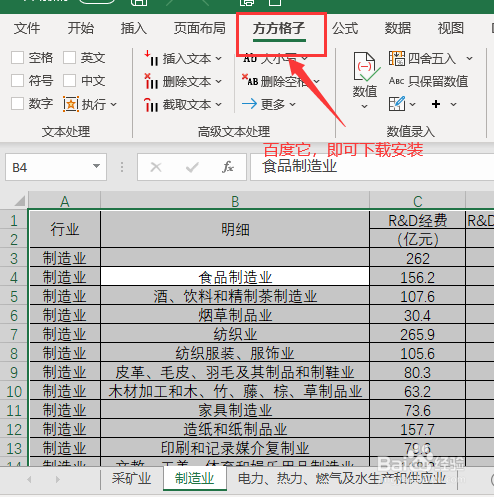
Task: Select column B header
Action: pos(235,201)
